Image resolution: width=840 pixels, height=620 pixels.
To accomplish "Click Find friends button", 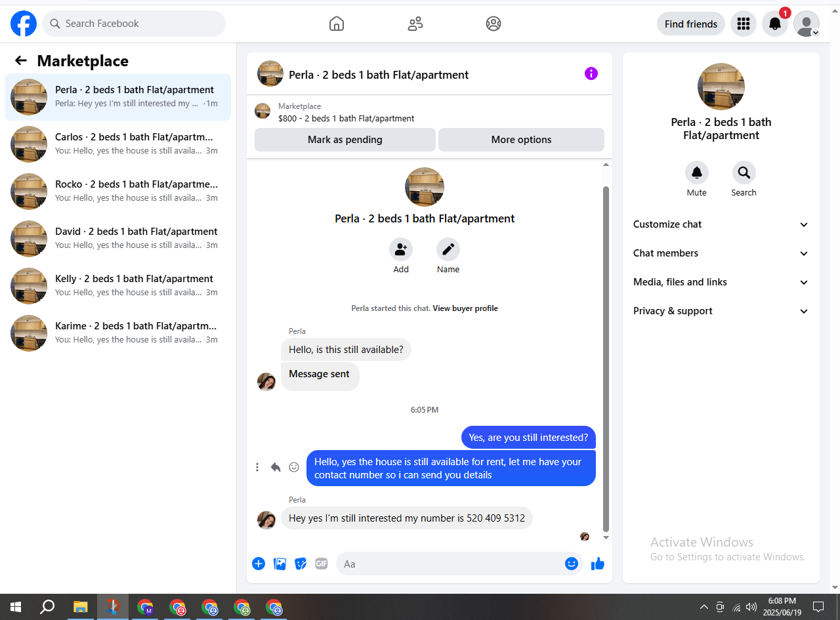I will click(691, 24).
